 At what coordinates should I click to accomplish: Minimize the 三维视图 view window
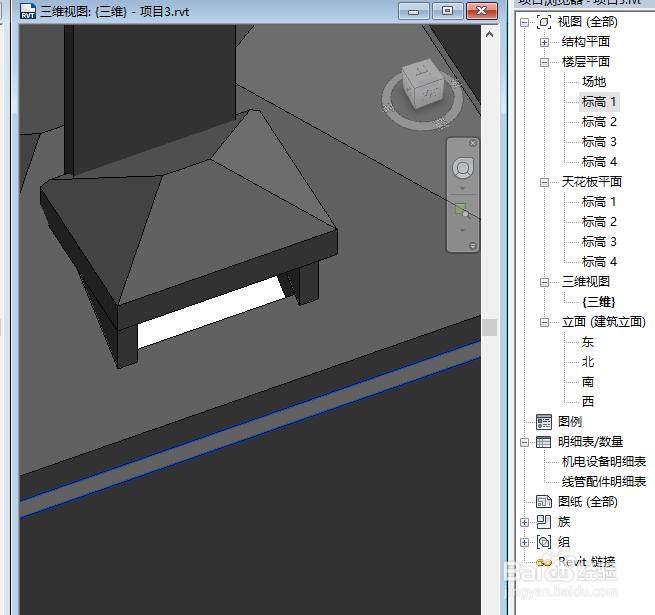(414, 11)
